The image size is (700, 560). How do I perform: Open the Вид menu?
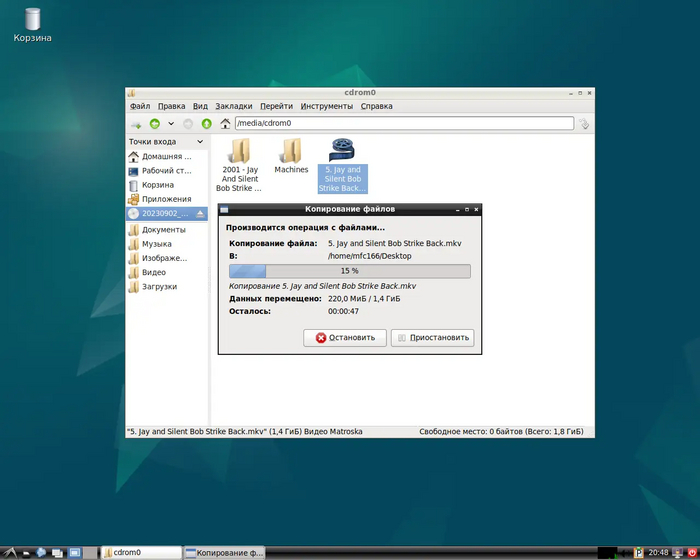200,106
